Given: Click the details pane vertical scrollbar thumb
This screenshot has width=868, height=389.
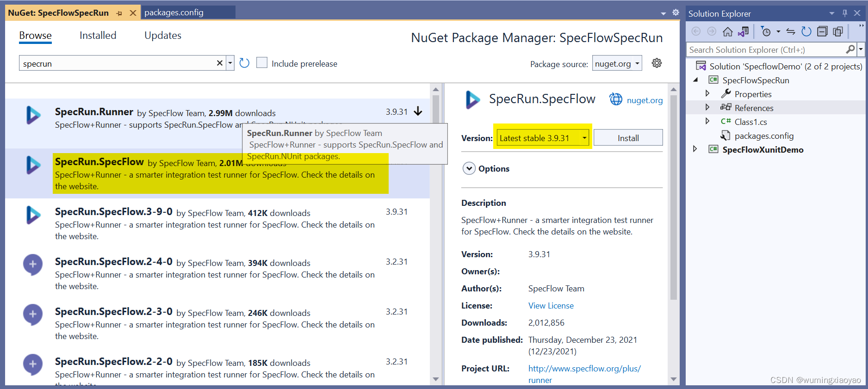Looking at the screenshot, I should (674, 198).
